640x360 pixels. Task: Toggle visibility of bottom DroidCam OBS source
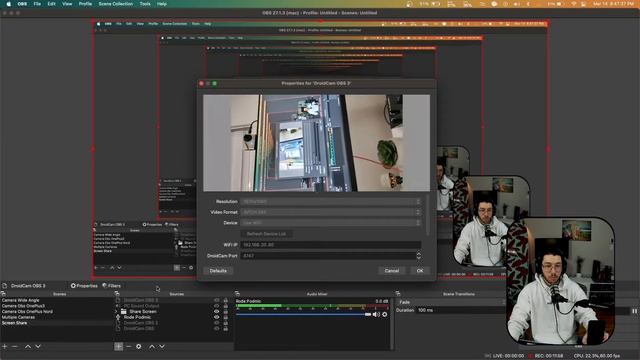(217, 328)
